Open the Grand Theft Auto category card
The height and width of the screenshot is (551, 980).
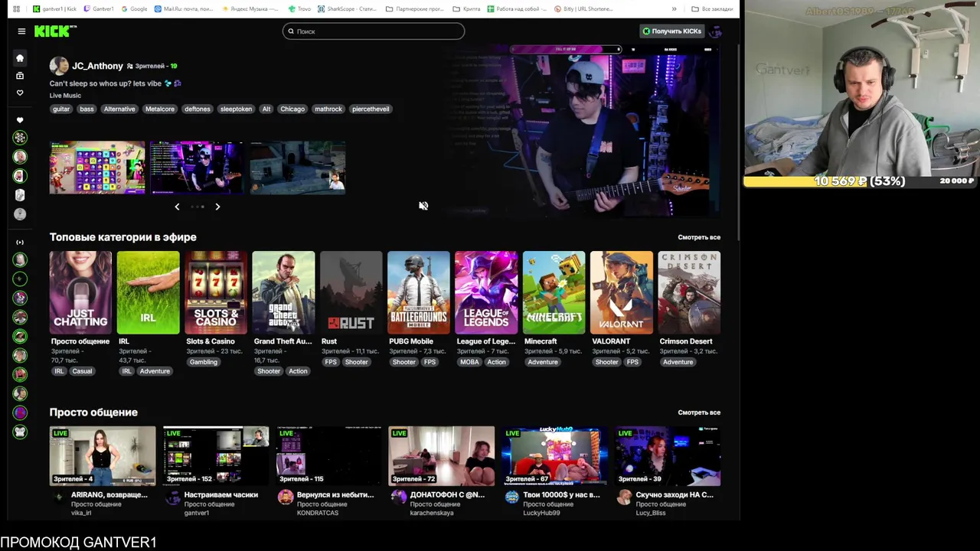point(283,292)
